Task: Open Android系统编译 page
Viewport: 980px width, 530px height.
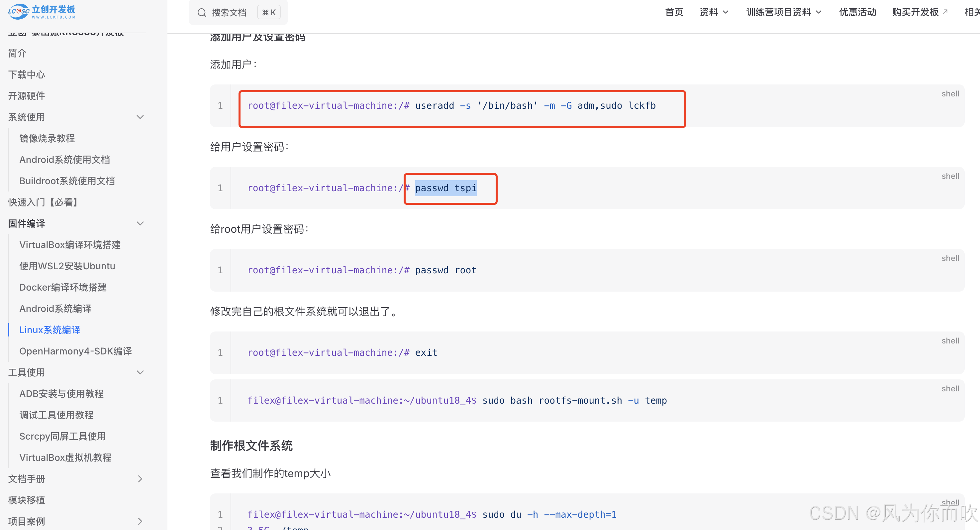Action: coord(55,309)
